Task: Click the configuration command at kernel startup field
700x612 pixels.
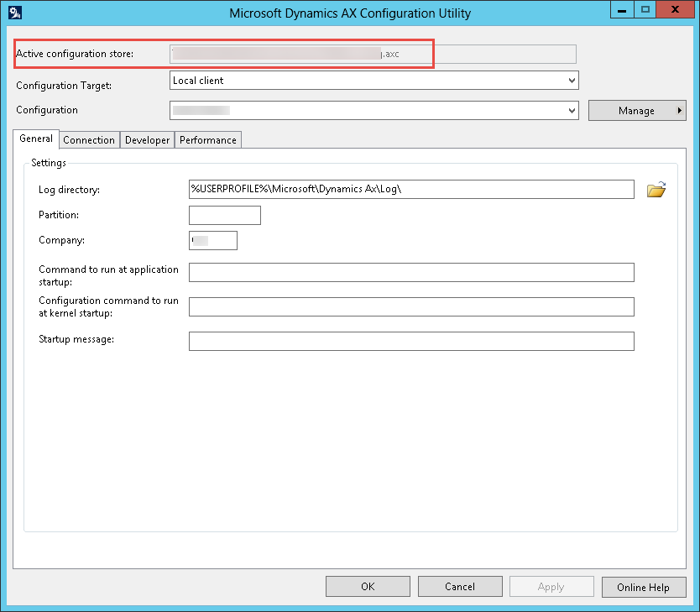Action: click(x=411, y=306)
